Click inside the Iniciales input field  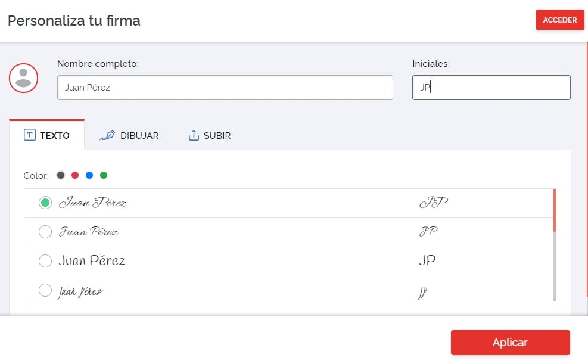491,88
